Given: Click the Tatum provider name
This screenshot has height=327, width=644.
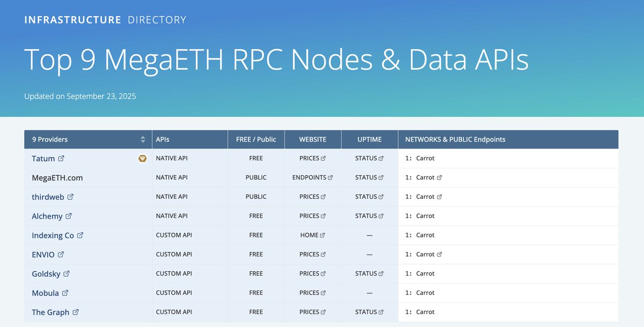Looking at the screenshot, I should point(43,158).
